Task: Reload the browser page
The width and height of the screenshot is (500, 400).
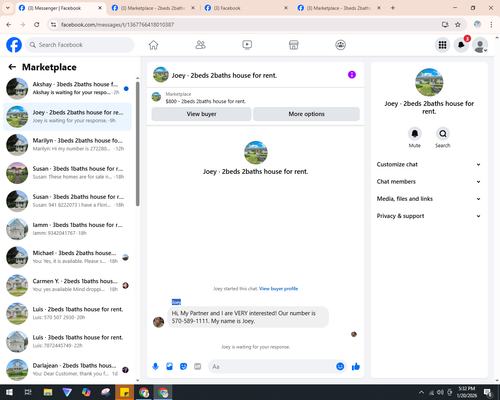Action: tap(37, 25)
